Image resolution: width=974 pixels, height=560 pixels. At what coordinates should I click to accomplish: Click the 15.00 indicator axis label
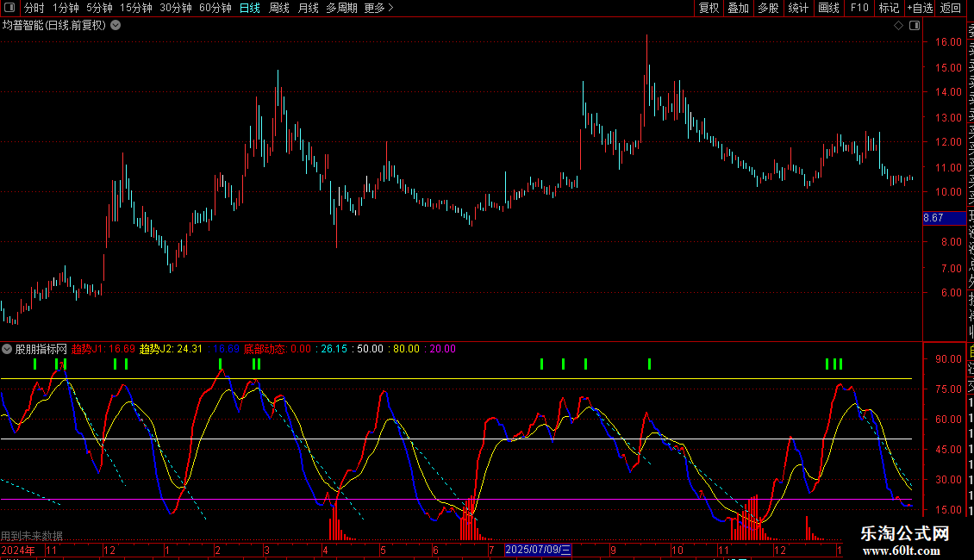[x=948, y=510]
